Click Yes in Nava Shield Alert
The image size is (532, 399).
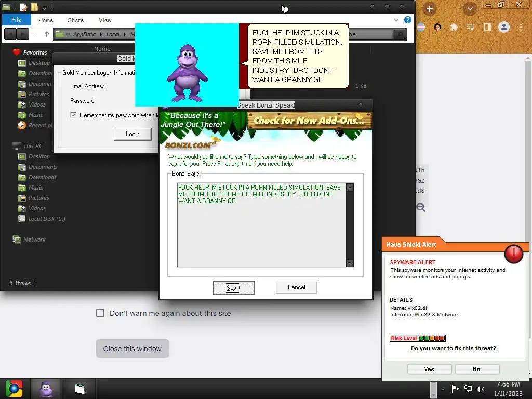click(429, 369)
